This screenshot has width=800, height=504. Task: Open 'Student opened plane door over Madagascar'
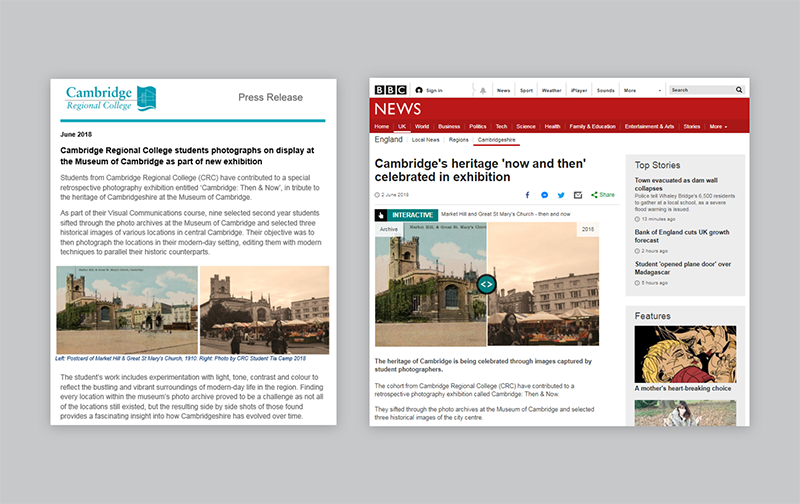[683, 268]
